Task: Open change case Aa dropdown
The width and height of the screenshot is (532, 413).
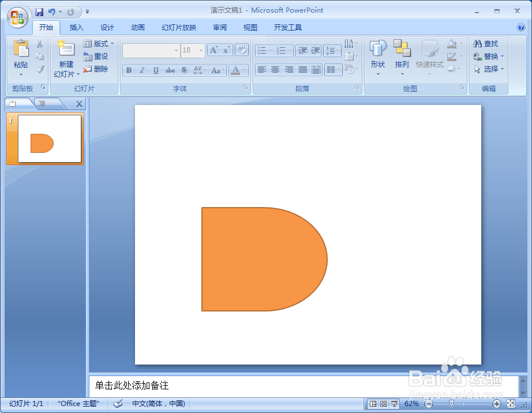Action: [218, 70]
